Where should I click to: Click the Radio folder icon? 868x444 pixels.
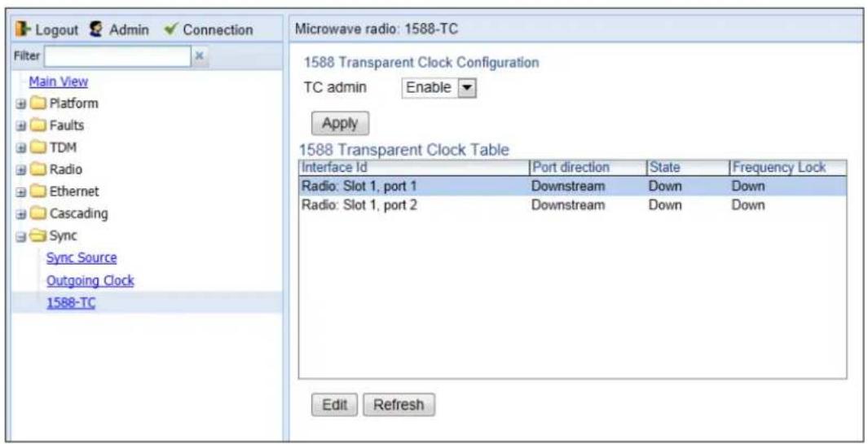(x=38, y=170)
